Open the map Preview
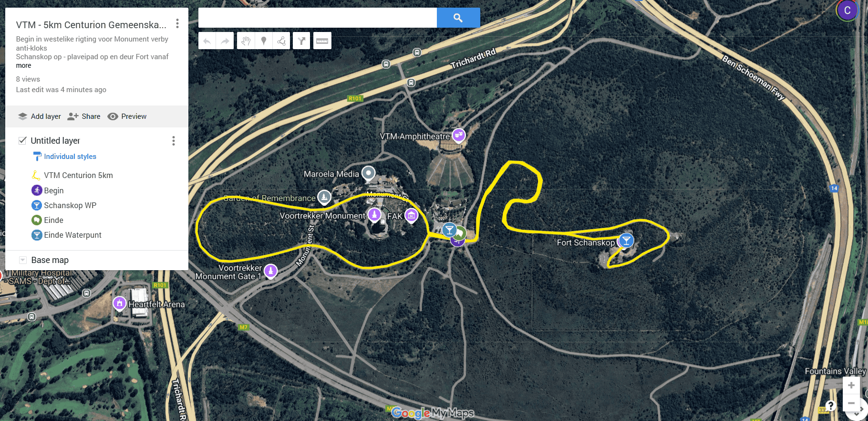 tap(127, 116)
